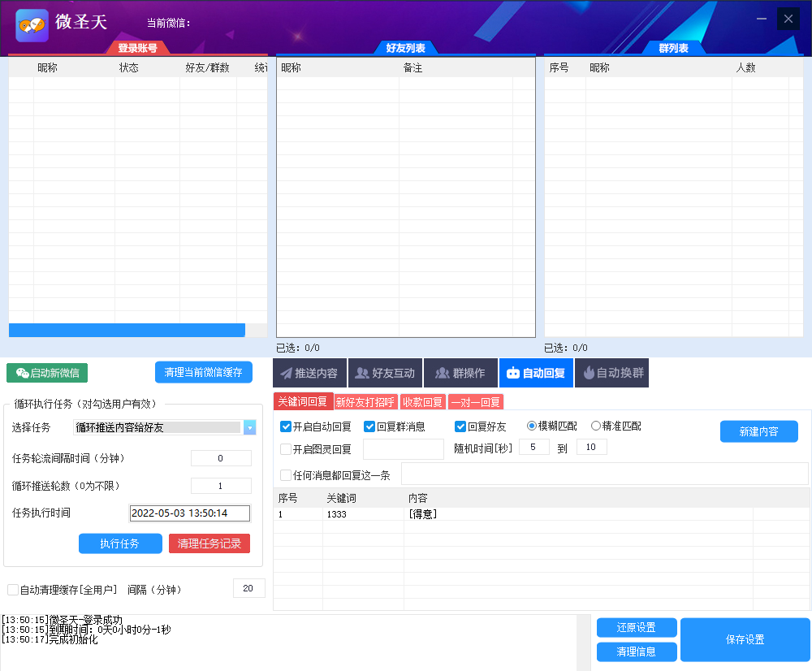This screenshot has width=812, height=671.
Task: Select the 新好友打招呼 sub-tab
Action: (365, 402)
